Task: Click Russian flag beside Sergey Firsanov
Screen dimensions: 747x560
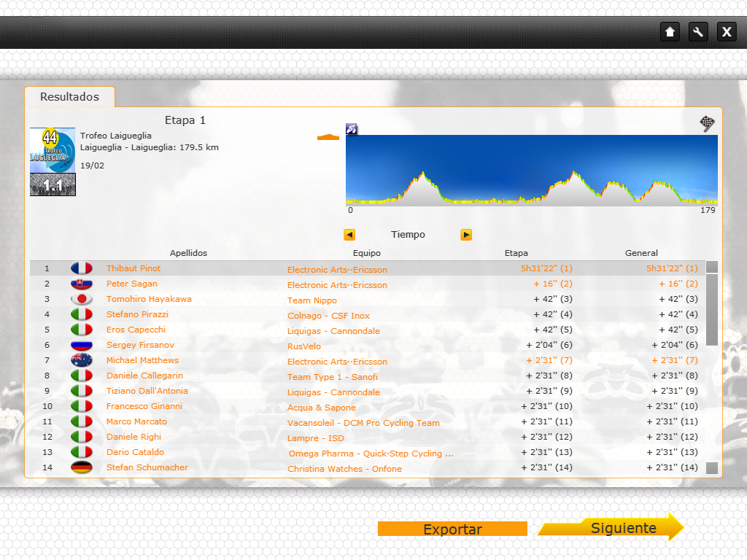Action: 82,345
